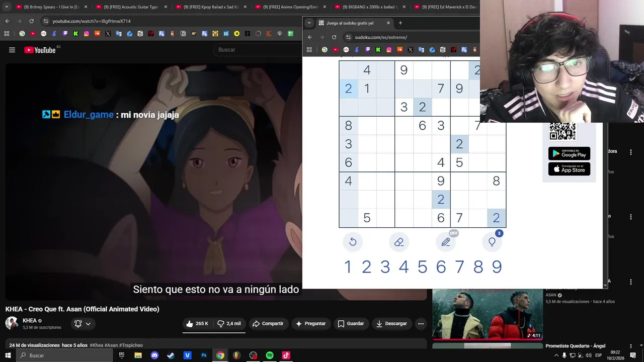The image size is (644, 362).
Task: Pick number 9 on Sudoku number pad
Action: pyautogui.click(x=497, y=267)
